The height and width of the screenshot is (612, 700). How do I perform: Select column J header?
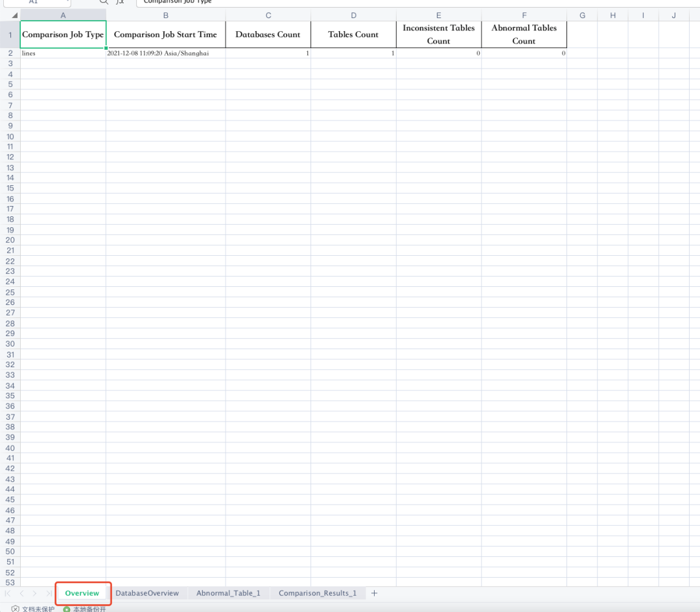pos(673,16)
